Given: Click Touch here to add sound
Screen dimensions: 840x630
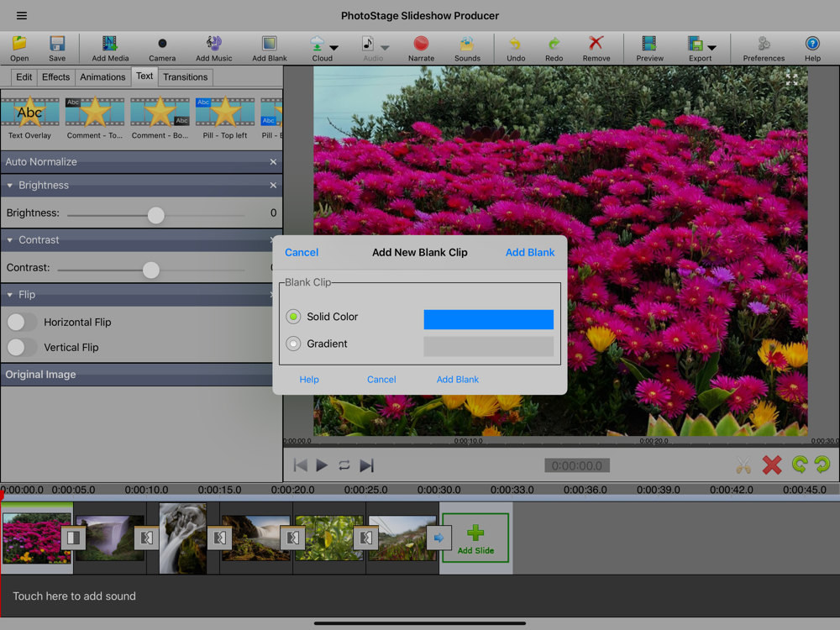Looking at the screenshot, I should [x=74, y=596].
